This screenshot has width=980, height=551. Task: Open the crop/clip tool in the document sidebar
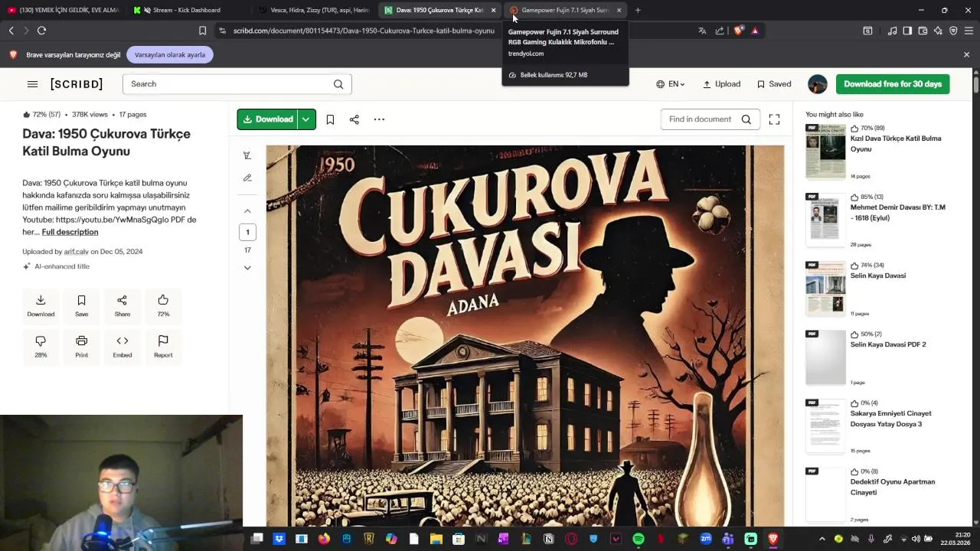[x=247, y=155]
